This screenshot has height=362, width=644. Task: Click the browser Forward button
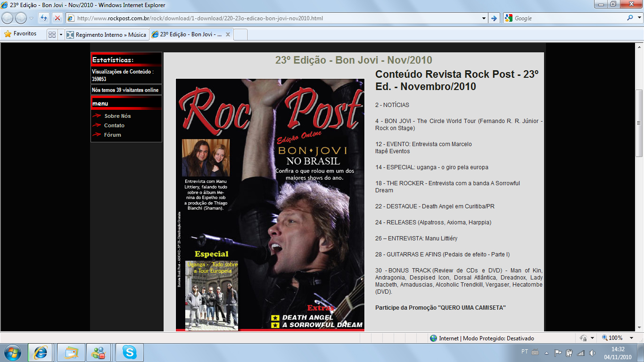(x=21, y=18)
